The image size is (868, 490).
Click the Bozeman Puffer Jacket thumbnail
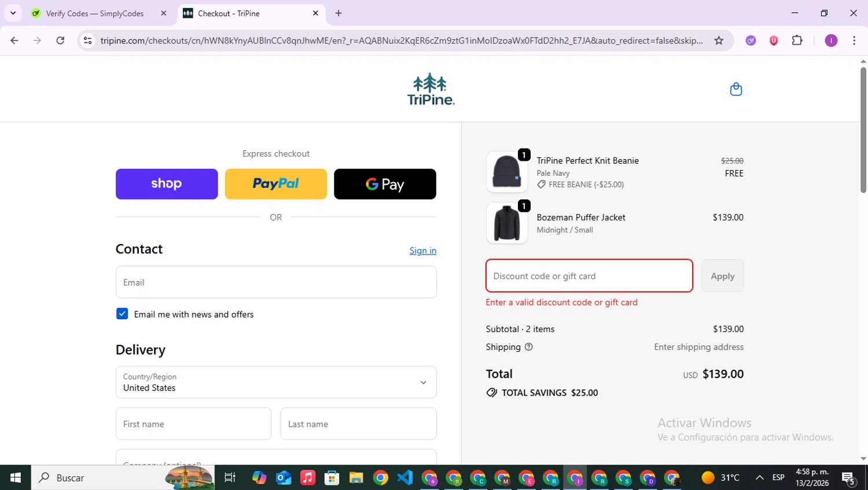[507, 223]
